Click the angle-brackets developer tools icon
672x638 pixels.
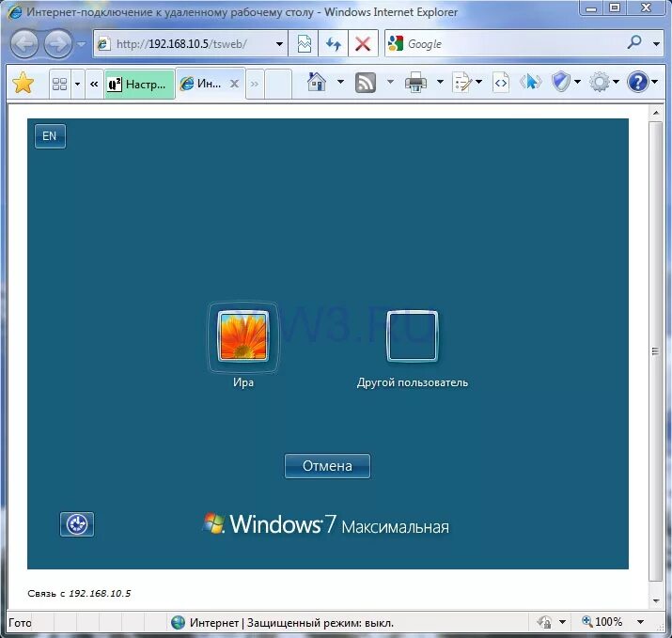tap(501, 83)
